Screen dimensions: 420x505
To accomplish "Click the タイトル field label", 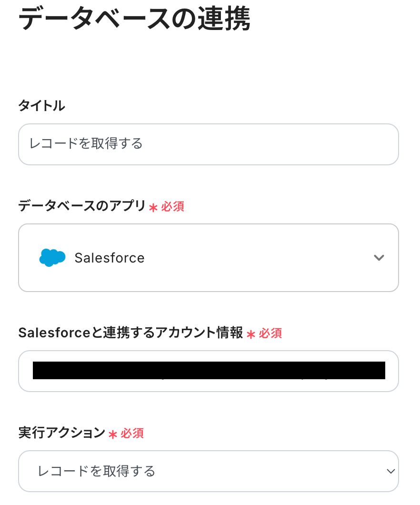I will 41,106.
